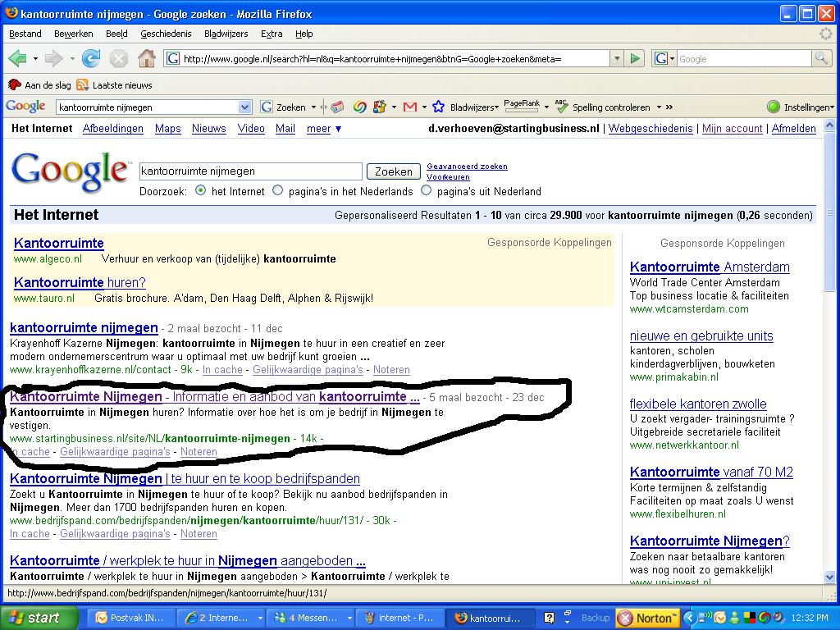Expand the 'meer' dropdown in Google navigation
This screenshot has width=840, height=630.
click(323, 129)
